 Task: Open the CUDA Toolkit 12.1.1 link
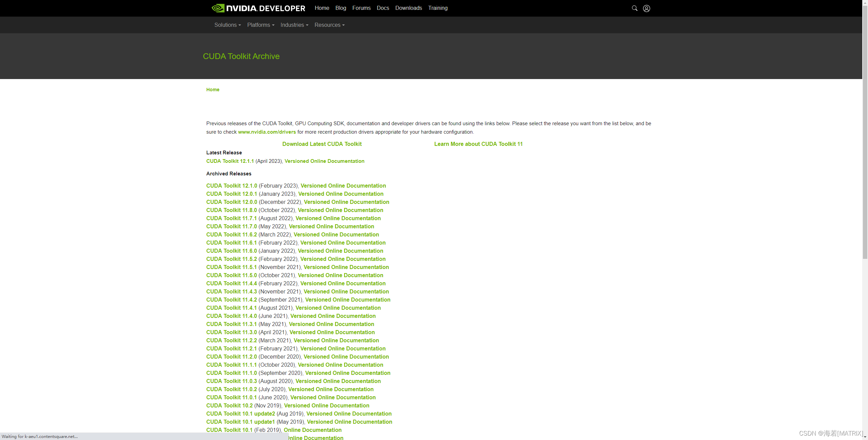230,161
